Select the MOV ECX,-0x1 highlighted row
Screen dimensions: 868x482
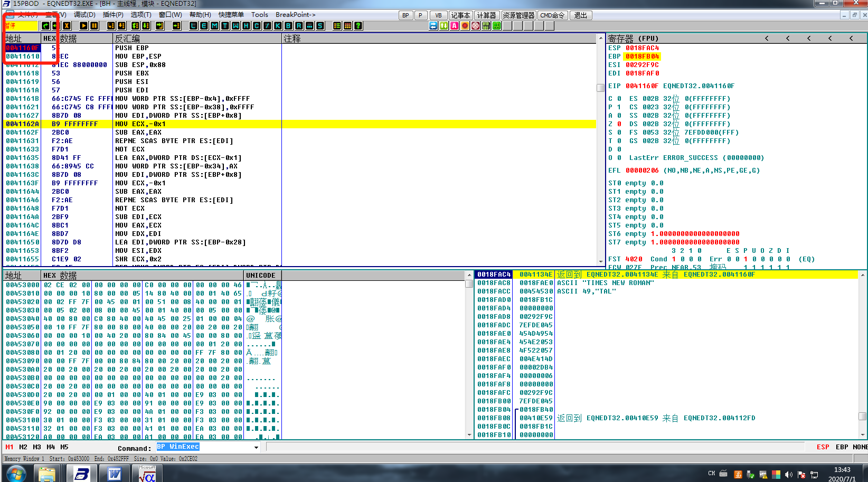pyautogui.click(x=300, y=124)
